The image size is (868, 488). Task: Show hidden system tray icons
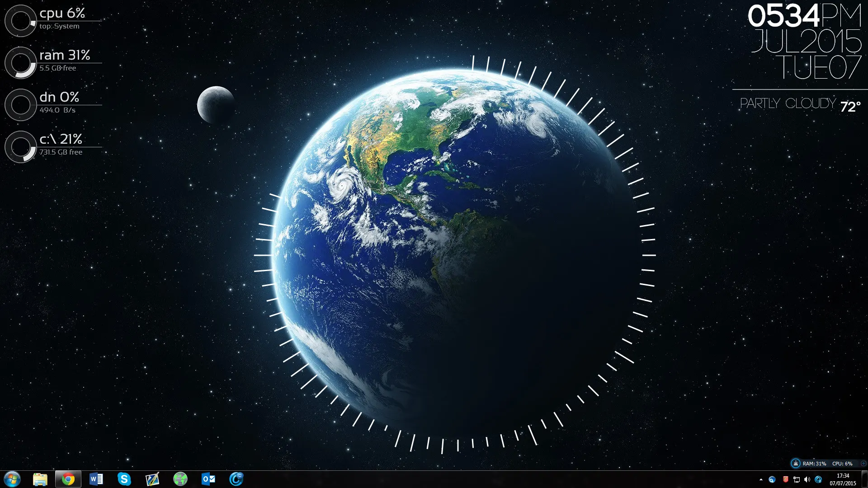tap(761, 479)
